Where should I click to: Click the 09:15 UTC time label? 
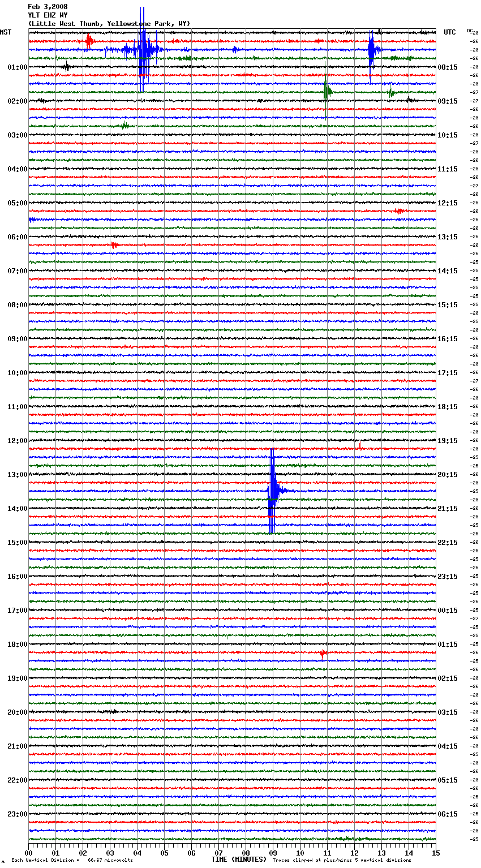448,101
